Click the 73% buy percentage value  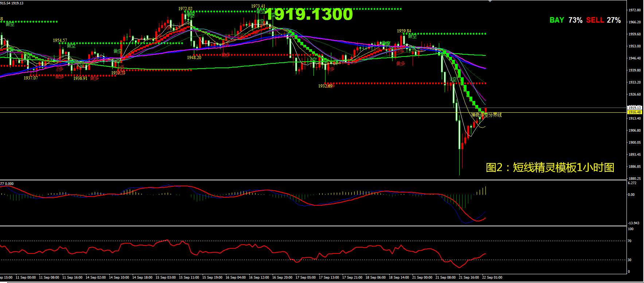pyautogui.click(x=575, y=20)
